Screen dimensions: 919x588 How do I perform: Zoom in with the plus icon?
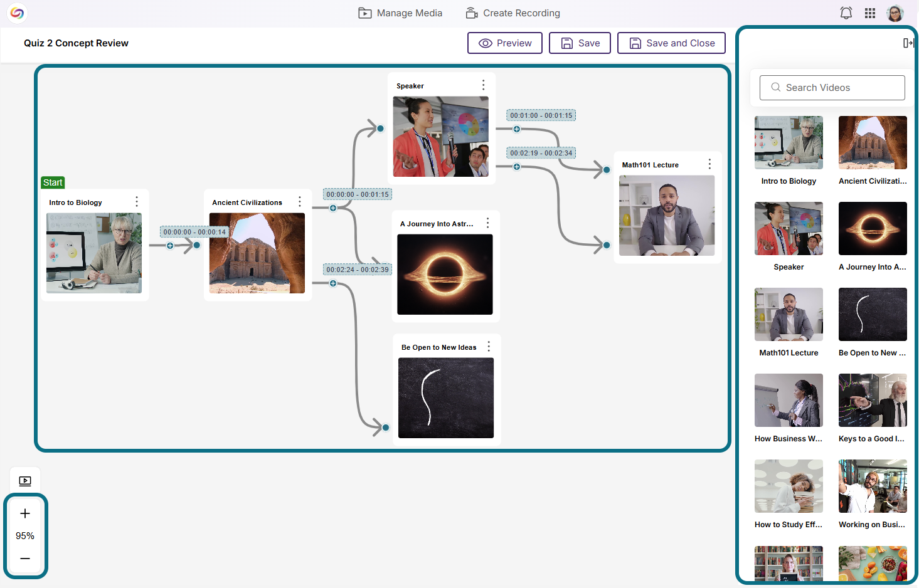[x=25, y=513]
